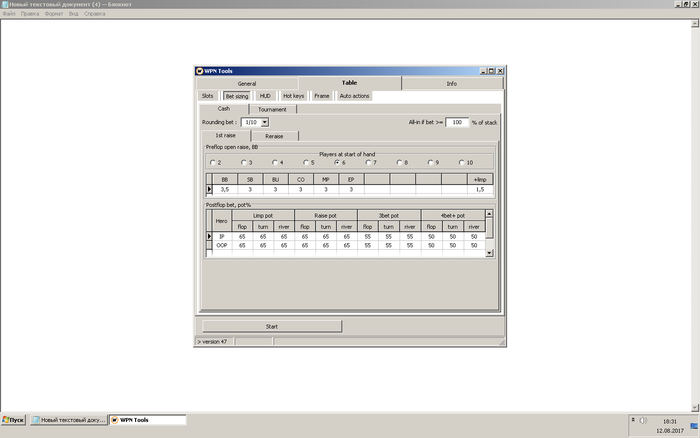Click the WPN Tools title bar icon
Screen dimensions: 700x438
click(200, 71)
